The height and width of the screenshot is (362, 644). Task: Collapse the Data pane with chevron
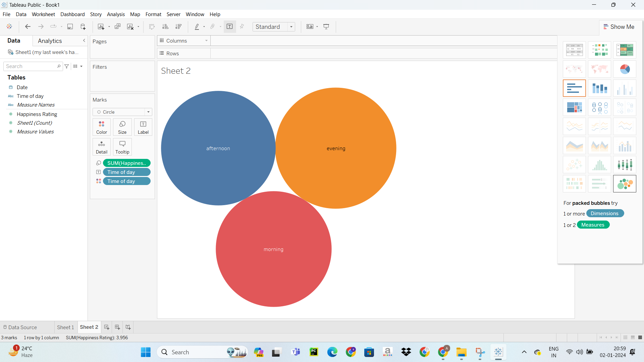[x=84, y=41]
